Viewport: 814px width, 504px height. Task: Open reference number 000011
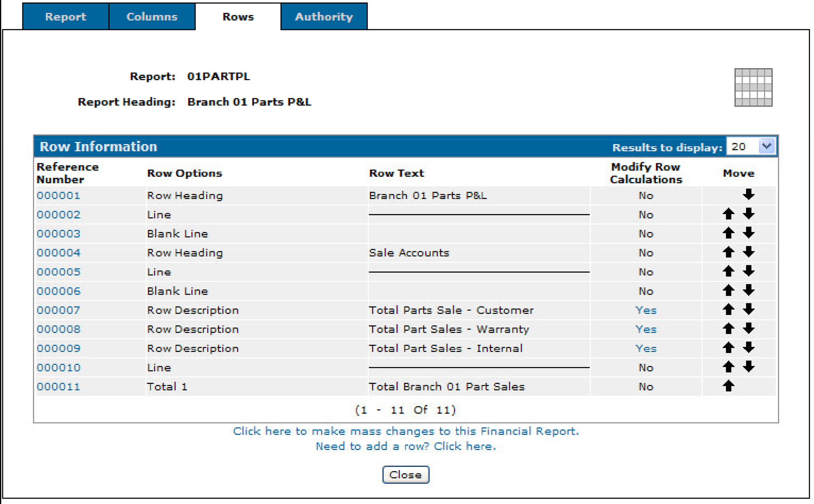[58, 387]
